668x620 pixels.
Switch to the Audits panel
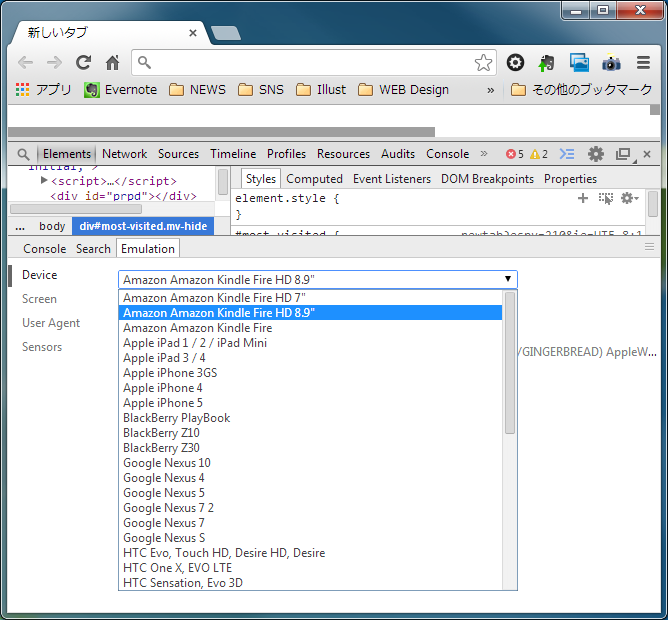click(398, 154)
